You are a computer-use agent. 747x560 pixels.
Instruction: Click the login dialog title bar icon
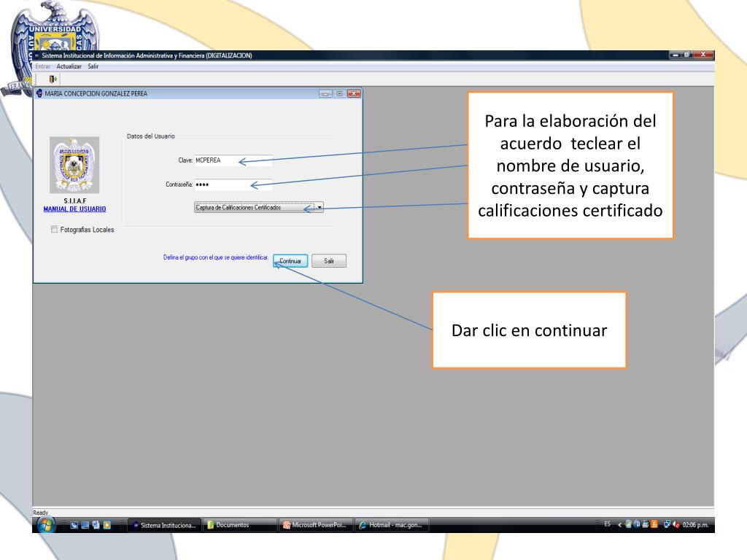(x=39, y=93)
